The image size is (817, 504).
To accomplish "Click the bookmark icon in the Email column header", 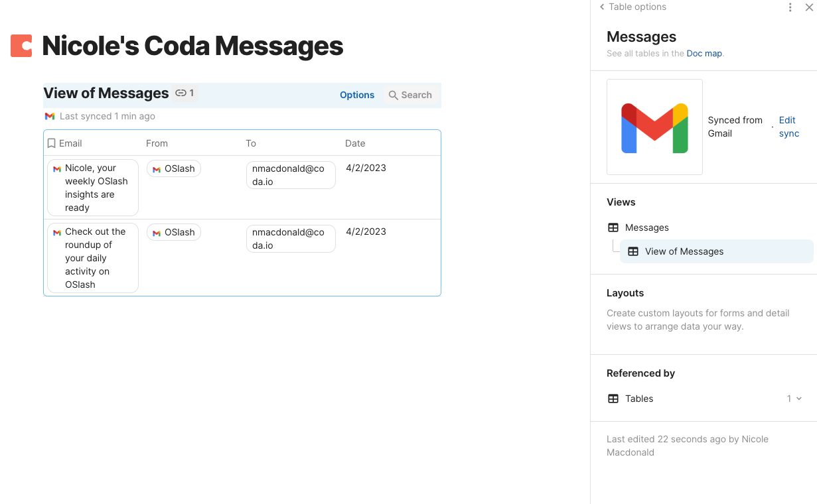I will 52,143.
